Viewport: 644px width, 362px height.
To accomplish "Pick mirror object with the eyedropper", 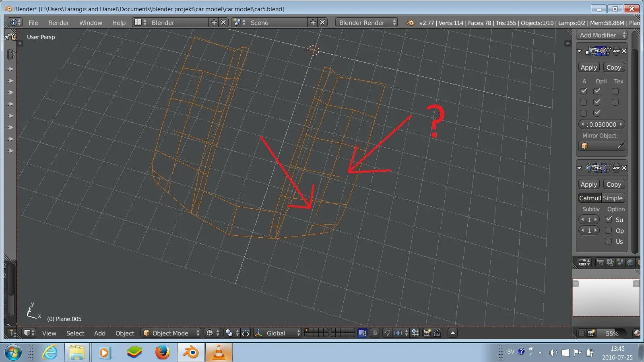I will [x=620, y=146].
